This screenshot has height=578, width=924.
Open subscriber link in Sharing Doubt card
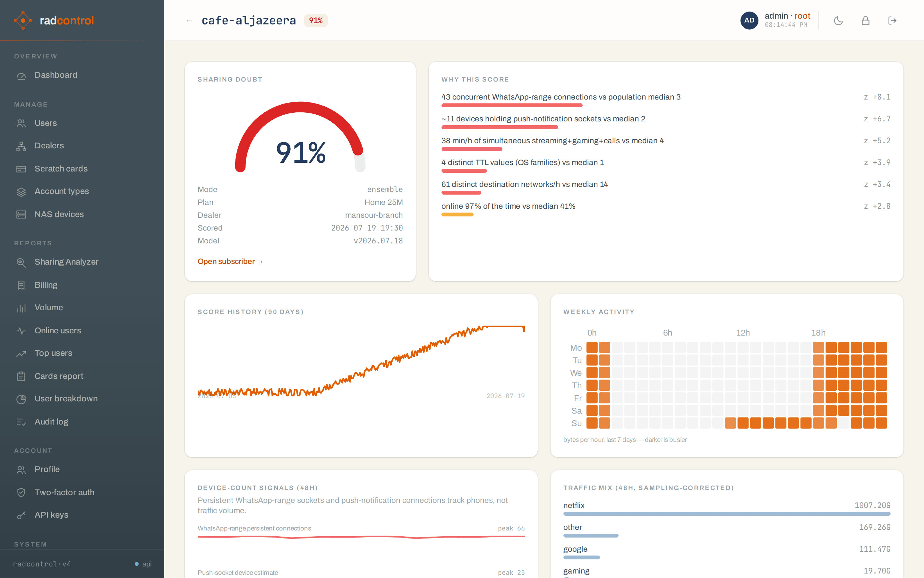pos(230,261)
